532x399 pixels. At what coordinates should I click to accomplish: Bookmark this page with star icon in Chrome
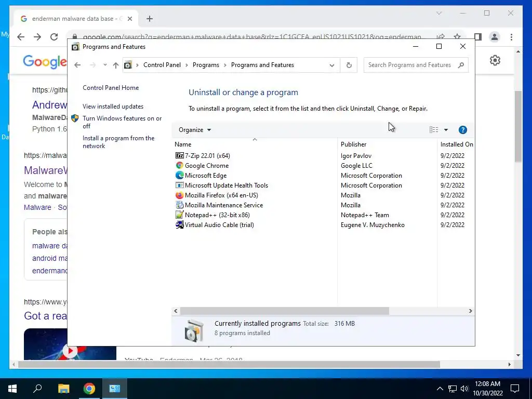coord(457,37)
